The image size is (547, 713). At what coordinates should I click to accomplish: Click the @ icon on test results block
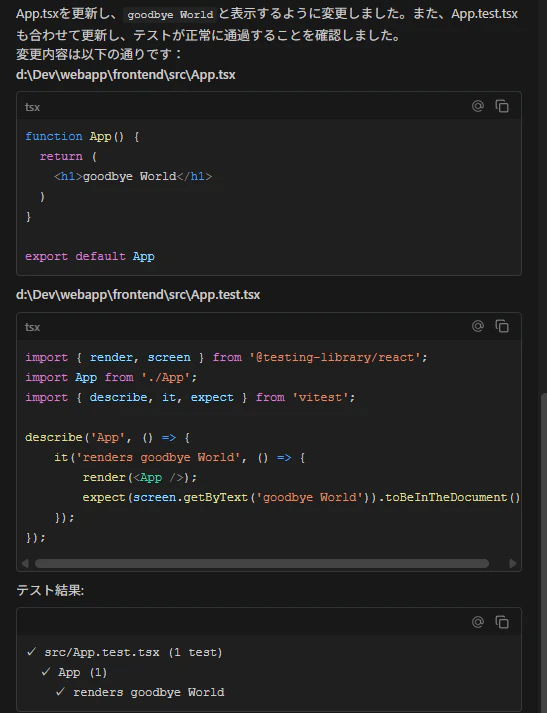(x=477, y=622)
